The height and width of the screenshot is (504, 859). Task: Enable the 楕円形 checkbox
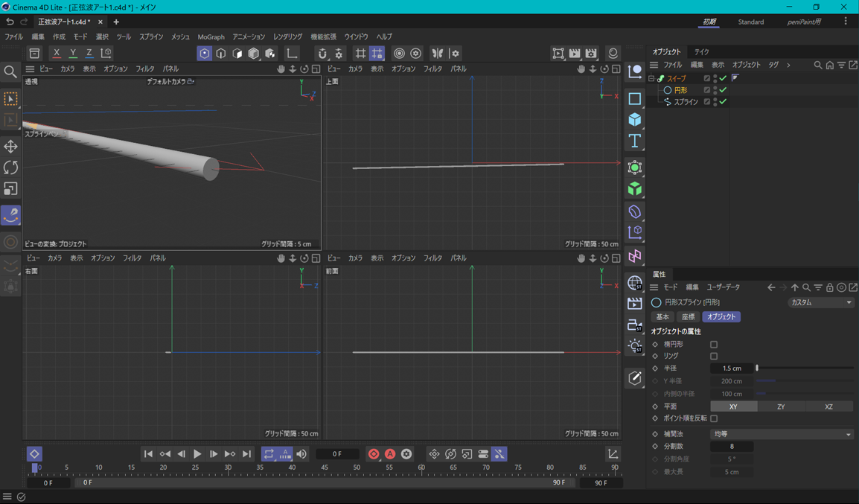[x=714, y=345]
